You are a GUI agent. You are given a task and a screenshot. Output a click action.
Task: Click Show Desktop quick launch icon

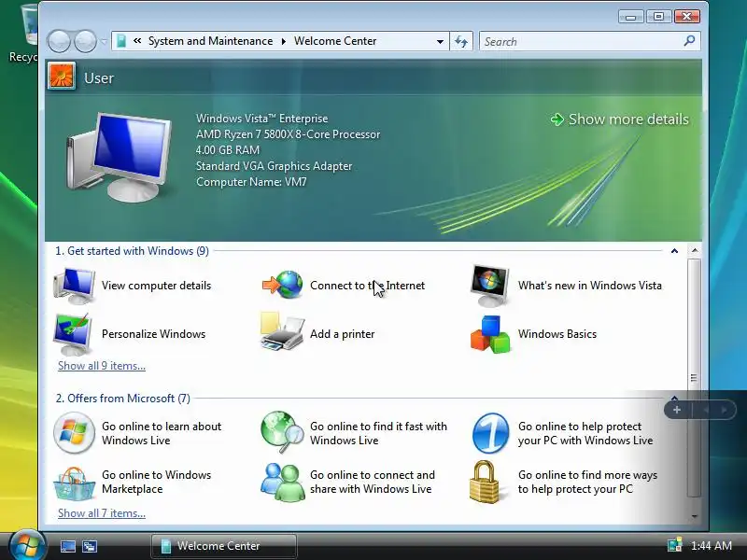[67, 546]
